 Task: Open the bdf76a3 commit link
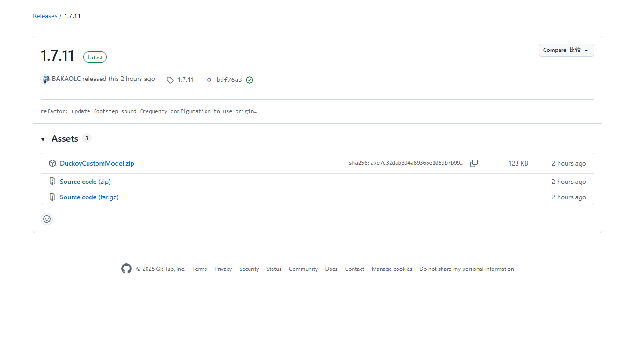(x=229, y=80)
